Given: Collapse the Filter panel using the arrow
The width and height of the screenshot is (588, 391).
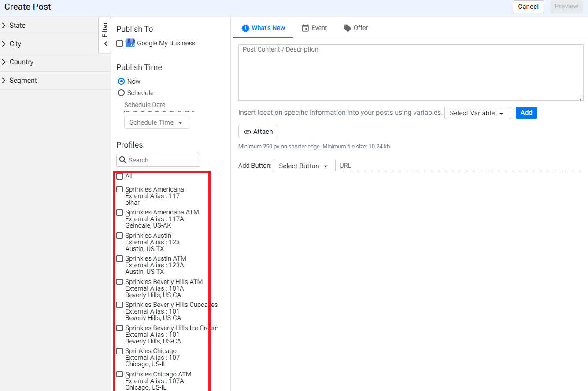Looking at the screenshot, I should tap(105, 44).
